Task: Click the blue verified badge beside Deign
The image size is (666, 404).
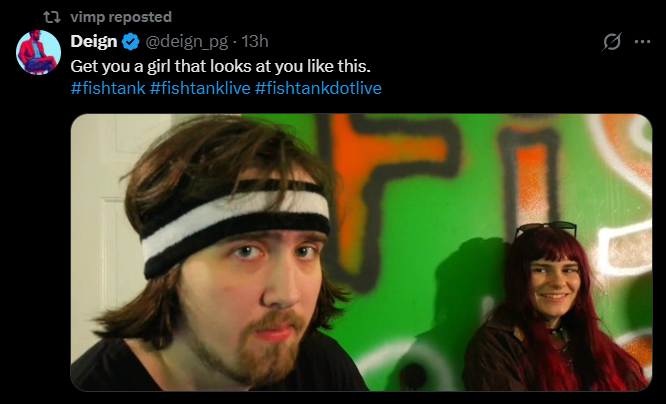Action: coord(131,42)
